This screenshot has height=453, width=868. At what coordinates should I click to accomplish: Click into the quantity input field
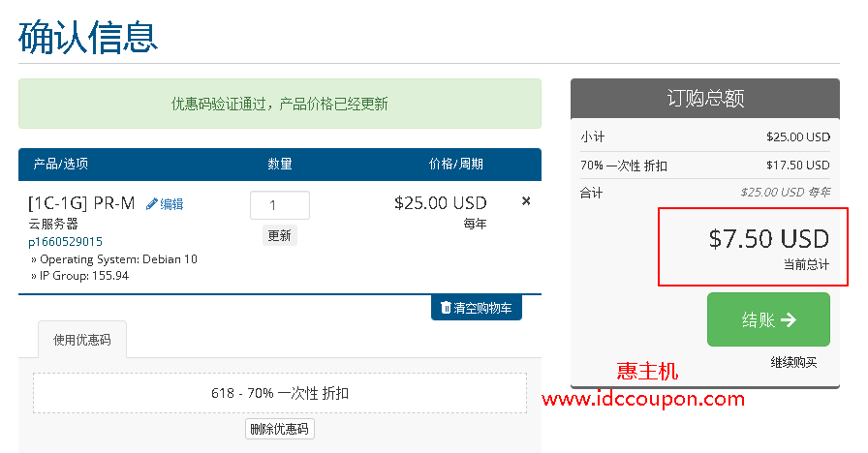coord(280,205)
